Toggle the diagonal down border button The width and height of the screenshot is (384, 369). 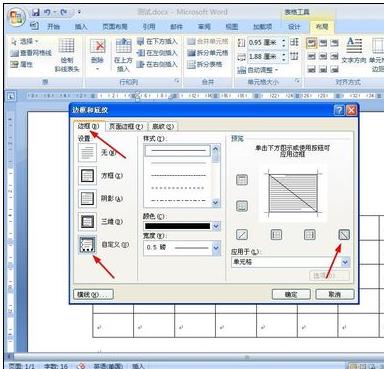click(x=344, y=235)
